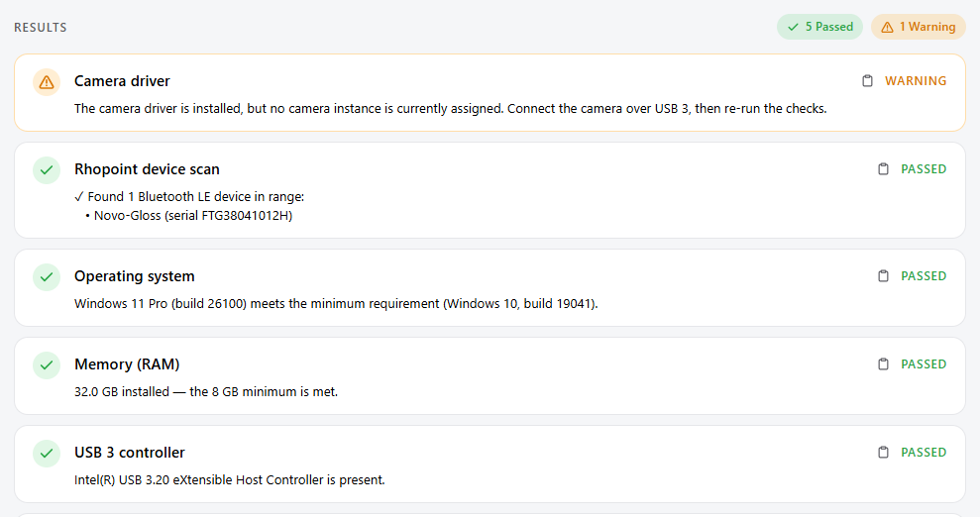The height and width of the screenshot is (517, 980).
Task: Click the Rhopoint device scan green checkmark
Action: [47, 169]
